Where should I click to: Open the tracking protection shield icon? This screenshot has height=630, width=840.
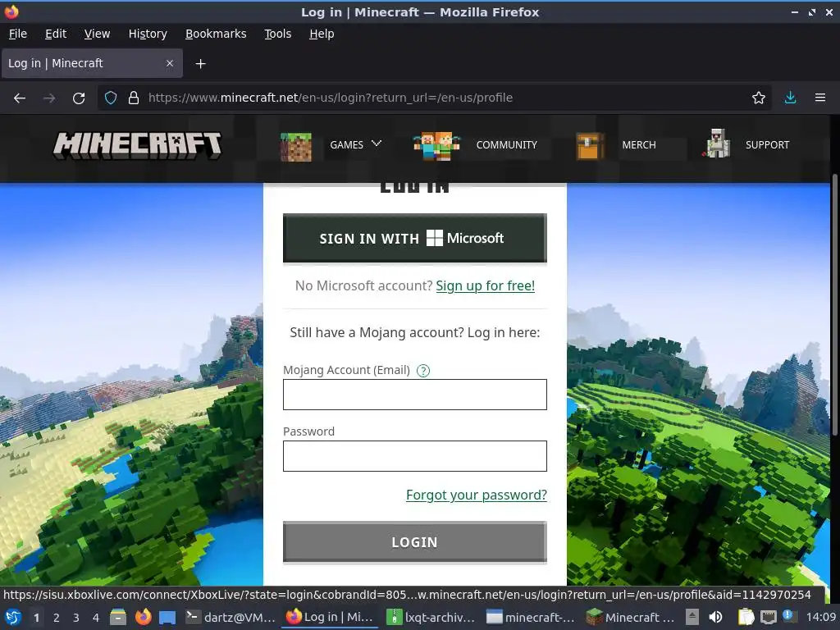click(x=111, y=98)
